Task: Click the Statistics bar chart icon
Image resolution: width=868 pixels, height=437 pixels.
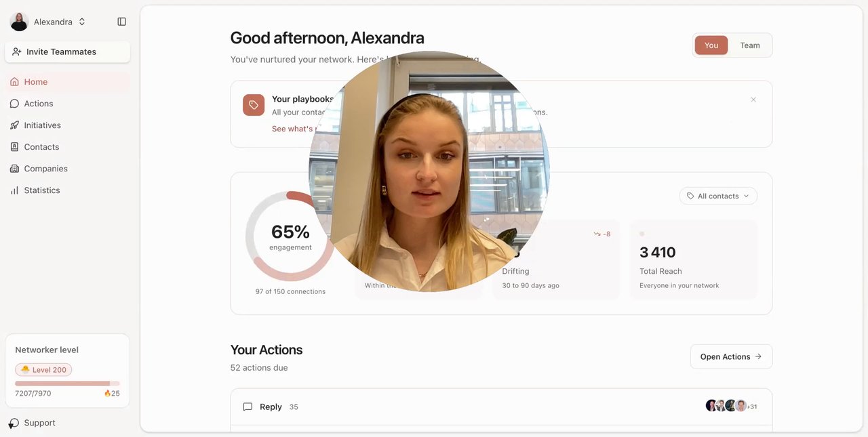Action: click(x=14, y=190)
